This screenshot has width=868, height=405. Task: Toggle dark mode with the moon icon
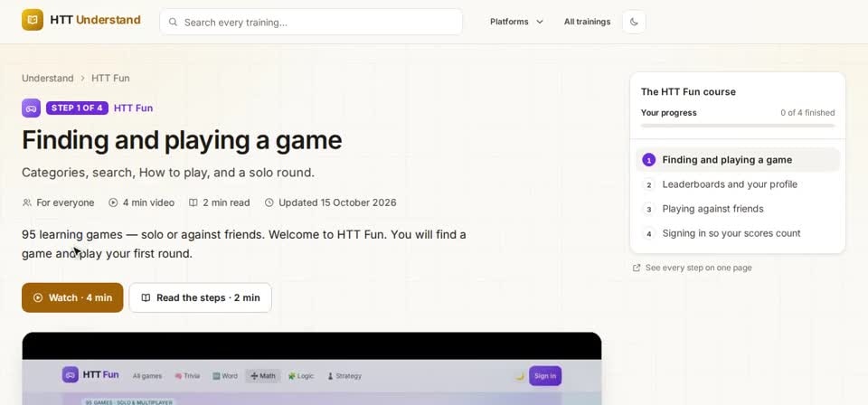tap(634, 22)
